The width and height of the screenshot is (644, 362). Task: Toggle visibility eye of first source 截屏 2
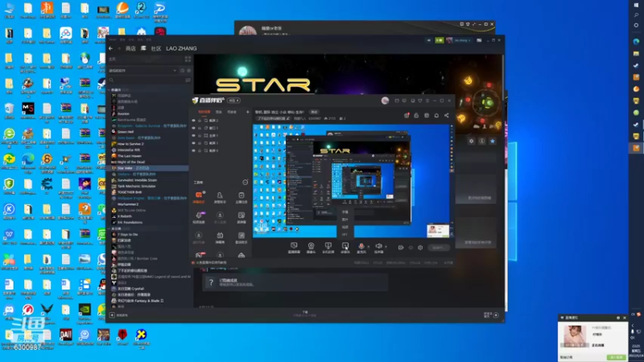point(193,121)
